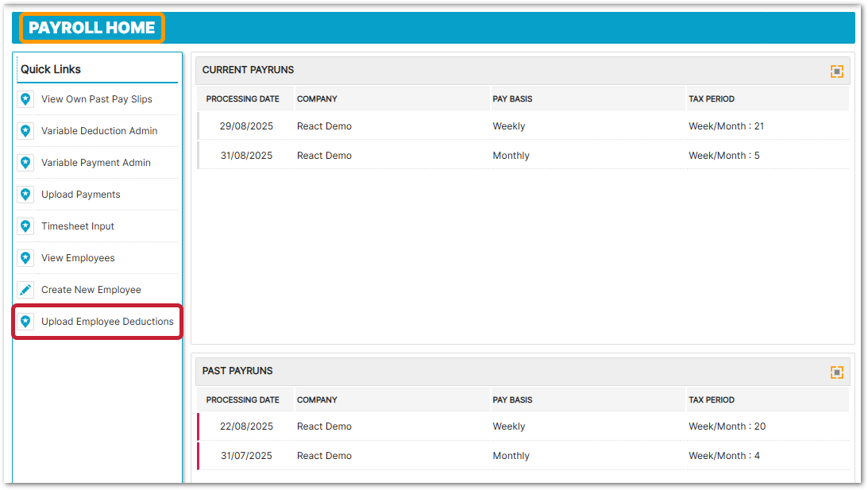Click the Timesheet Input icon
This screenshot has height=490, width=868.
click(x=25, y=226)
